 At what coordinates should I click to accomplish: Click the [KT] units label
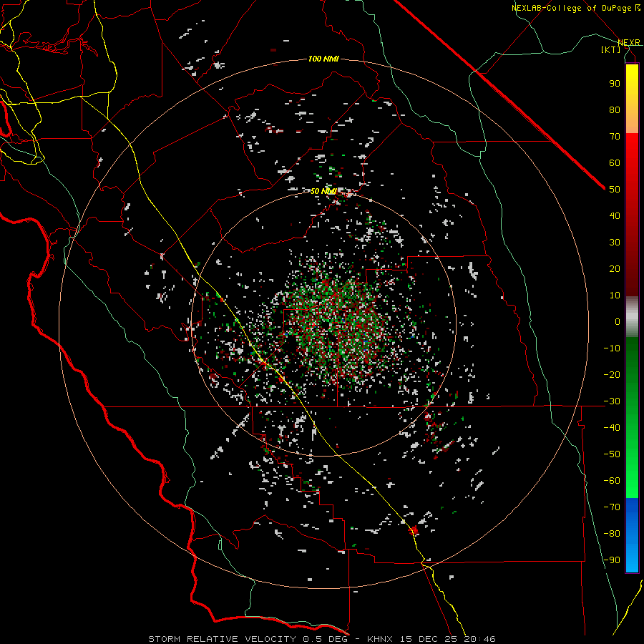[611, 49]
